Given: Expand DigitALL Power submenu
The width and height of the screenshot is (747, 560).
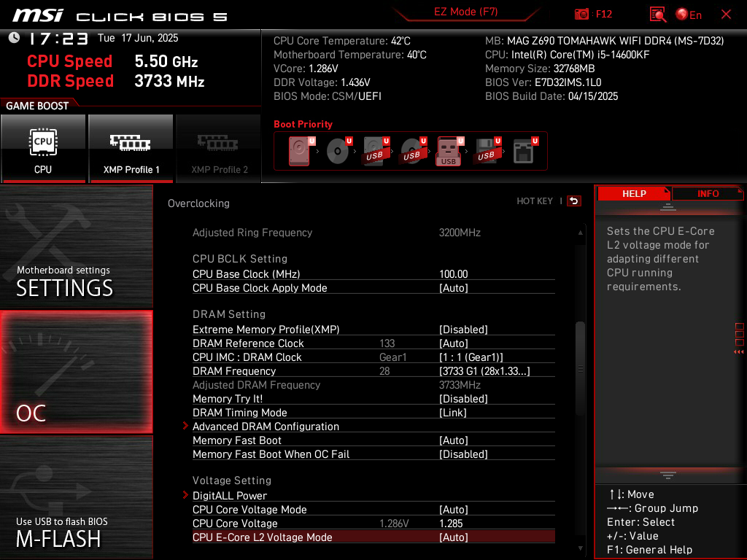Looking at the screenshot, I should click(x=373, y=496).
